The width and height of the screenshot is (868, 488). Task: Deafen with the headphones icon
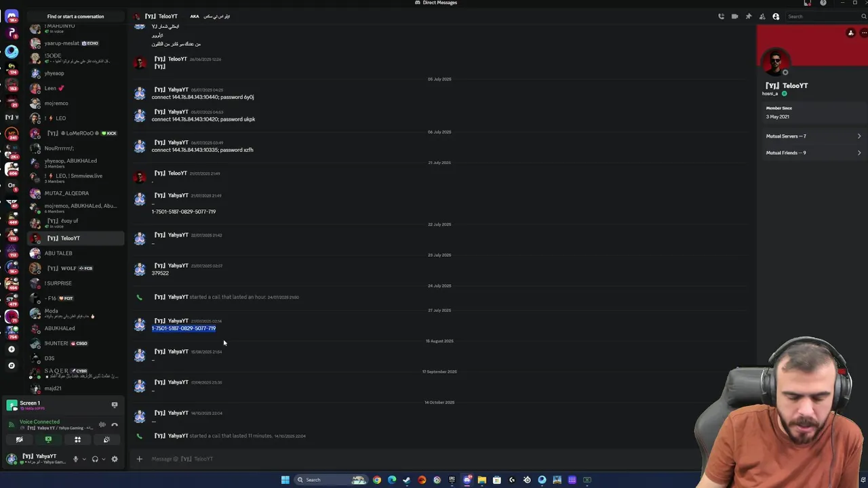(x=95, y=459)
